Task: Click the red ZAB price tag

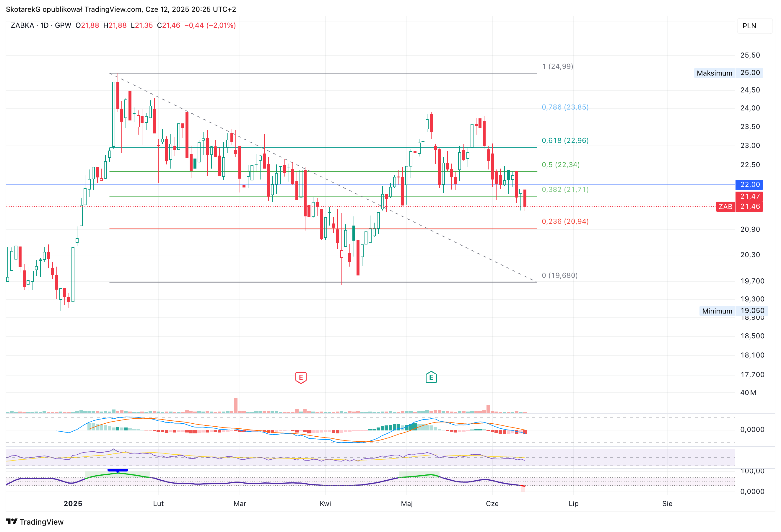Action: click(x=725, y=207)
